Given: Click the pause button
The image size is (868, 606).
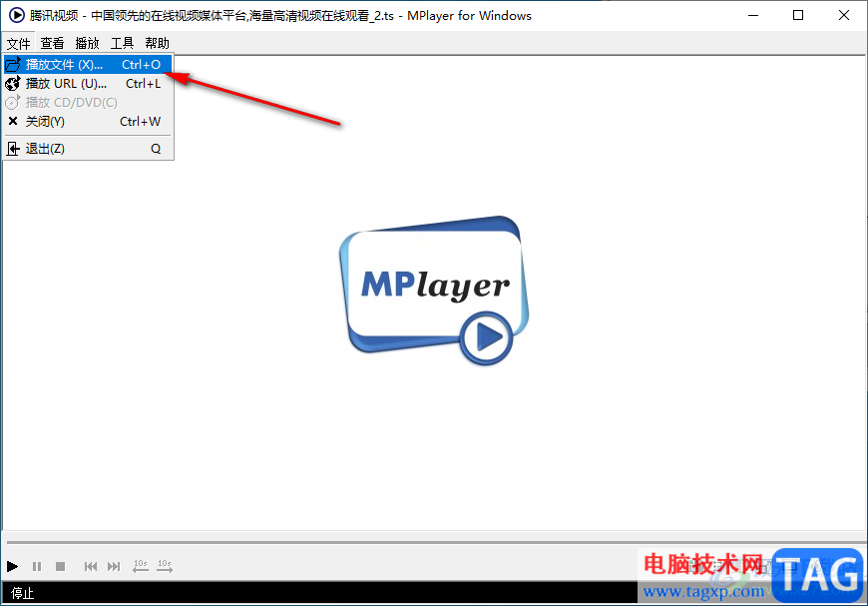Looking at the screenshot, I should click(x=37, y=566).
